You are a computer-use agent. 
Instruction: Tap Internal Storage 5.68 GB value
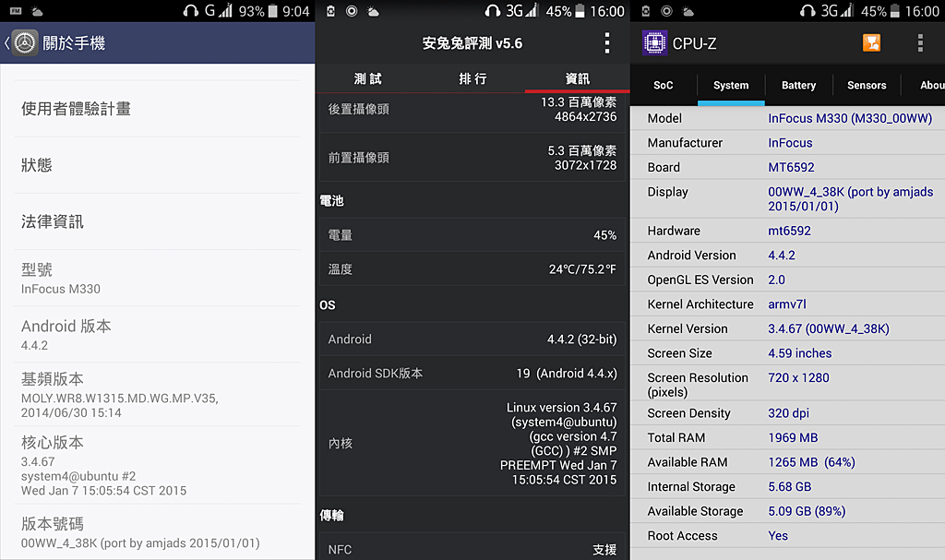(790, 486)
